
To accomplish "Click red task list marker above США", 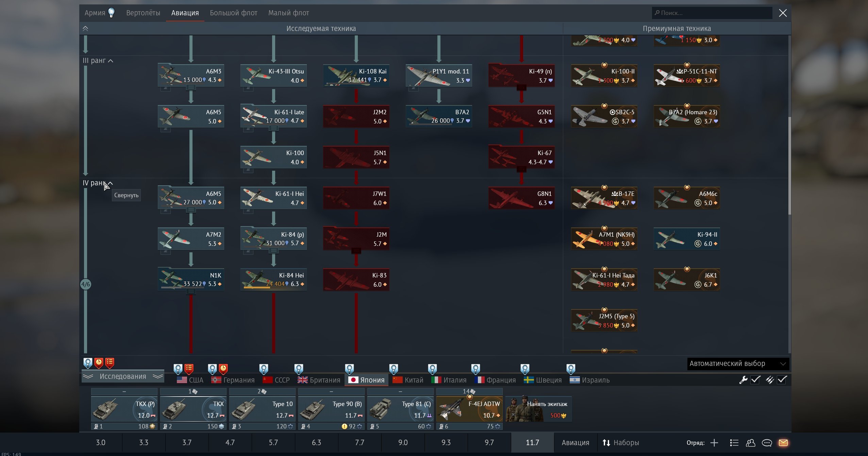I will coord(189,369).
